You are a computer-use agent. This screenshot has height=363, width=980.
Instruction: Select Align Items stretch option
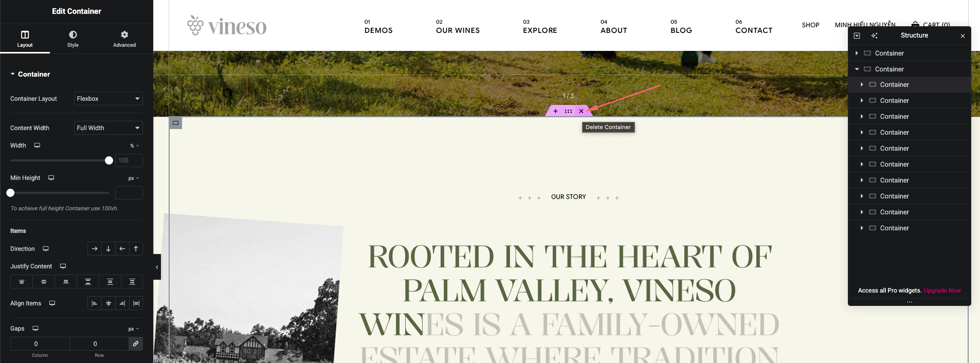click(x=136, y=303)
